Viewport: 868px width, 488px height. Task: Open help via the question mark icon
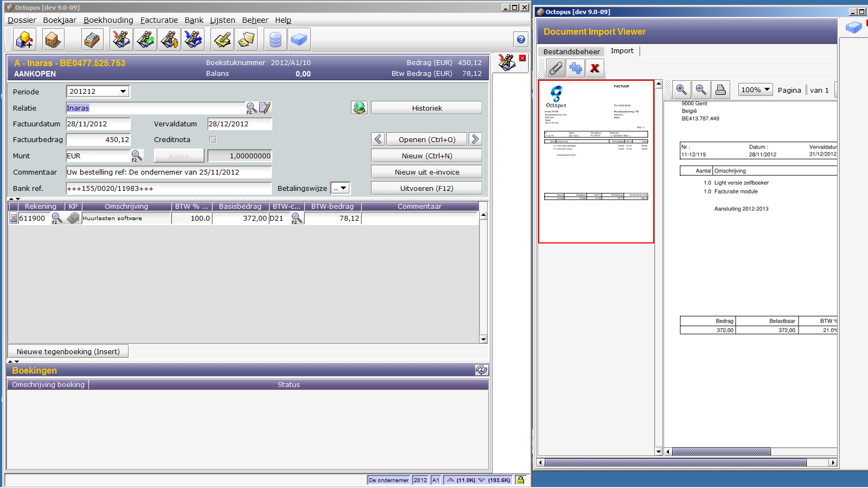point(521,39)
